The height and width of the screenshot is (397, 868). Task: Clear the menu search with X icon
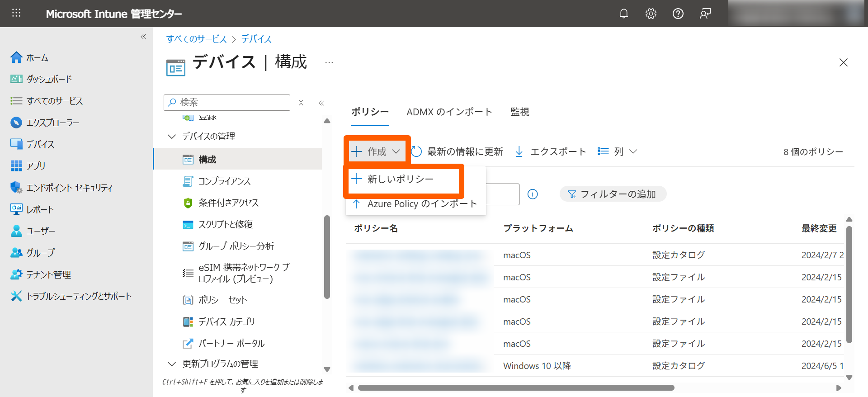[301, 103]
